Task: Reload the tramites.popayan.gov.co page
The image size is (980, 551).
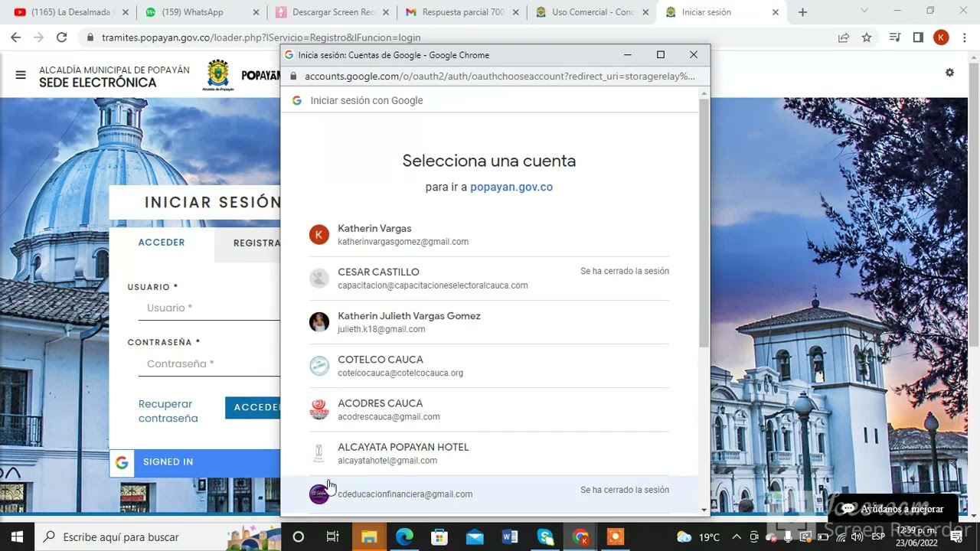Action: 62,37
